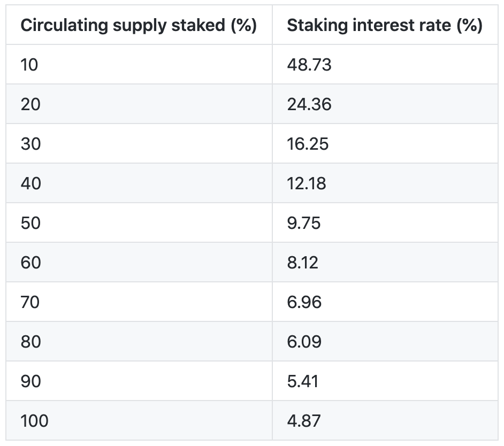
Task: Select the 40 percent staked cell
Action: (x=30, y=183)
